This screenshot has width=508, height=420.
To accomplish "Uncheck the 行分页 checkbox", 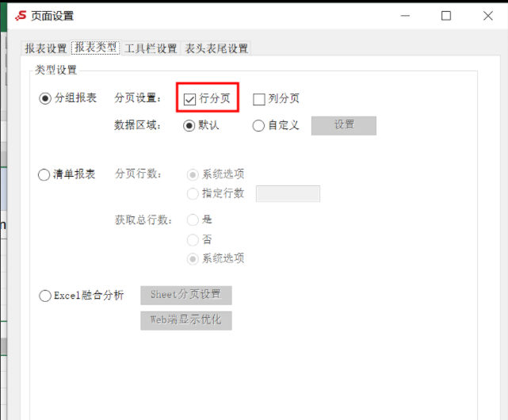I will click(189, 99).
